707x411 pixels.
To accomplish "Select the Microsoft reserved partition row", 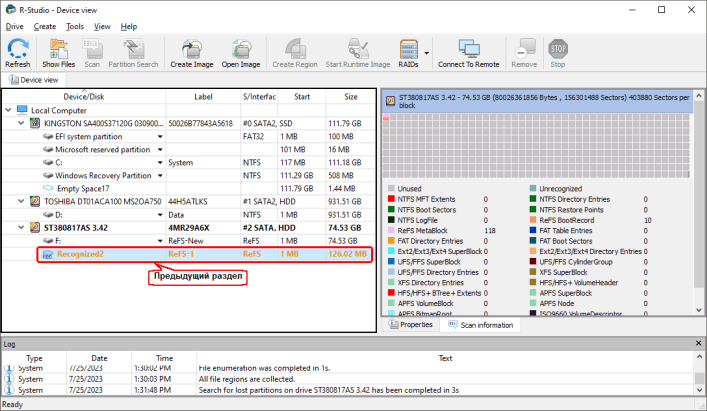I will coord(189,150).
